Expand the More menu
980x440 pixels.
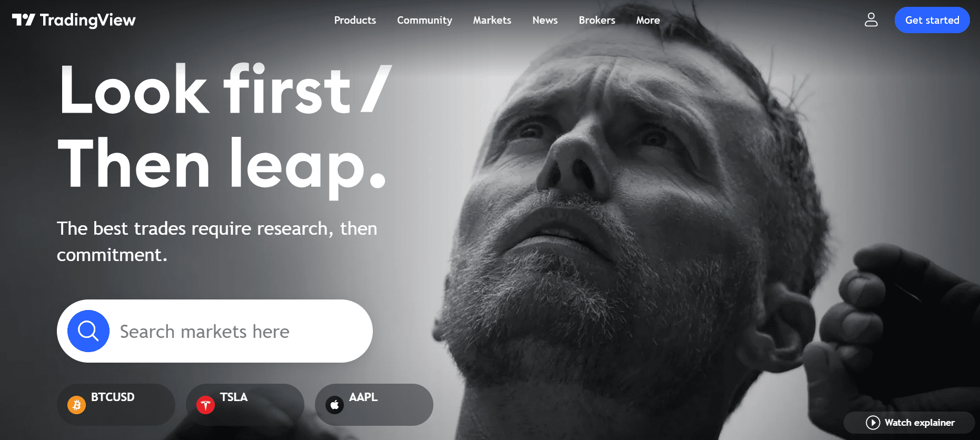(x=648, y=20)
